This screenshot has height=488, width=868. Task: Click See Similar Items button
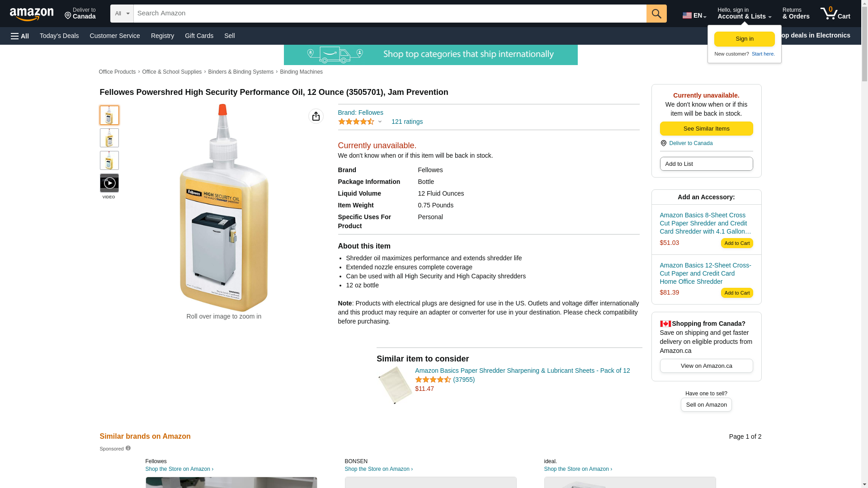[706, 129]
